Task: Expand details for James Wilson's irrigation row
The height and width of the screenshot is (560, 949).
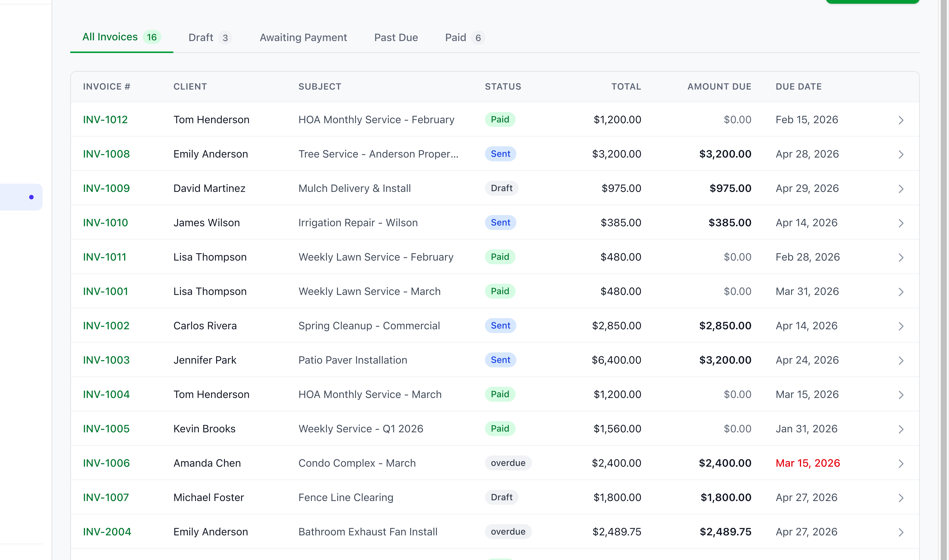Action: click(901, 223)
